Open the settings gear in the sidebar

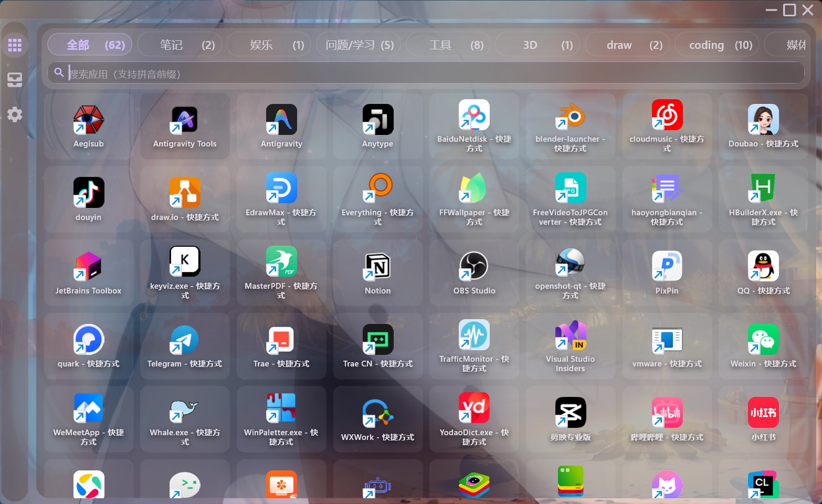coord(15,114)
